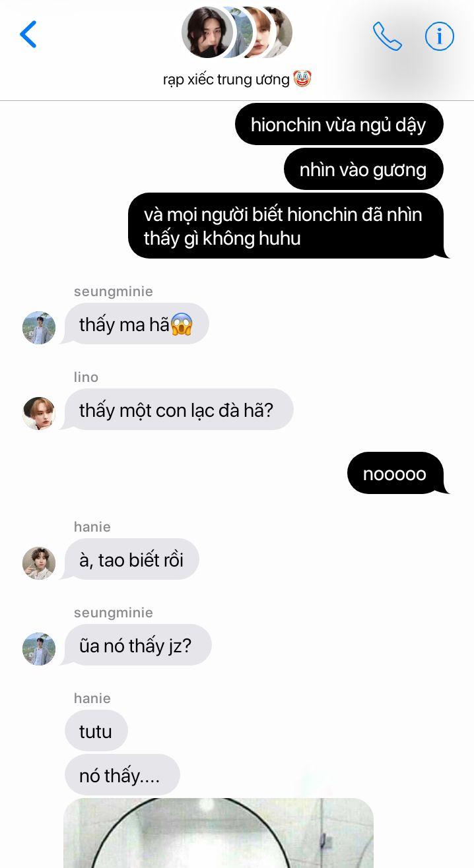
Task: Tap the sender name "lino"
Action: pyautogui.click(x=86, y=377)
